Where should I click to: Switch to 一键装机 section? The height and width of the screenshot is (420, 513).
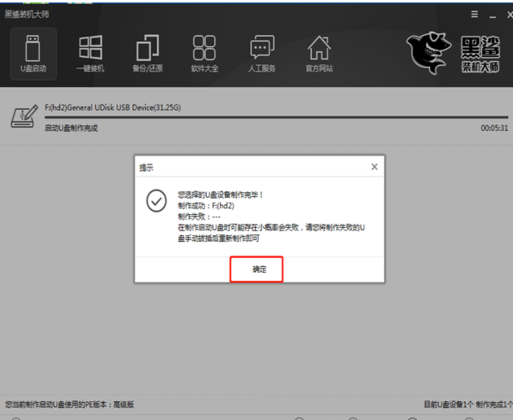coord(90,54)
